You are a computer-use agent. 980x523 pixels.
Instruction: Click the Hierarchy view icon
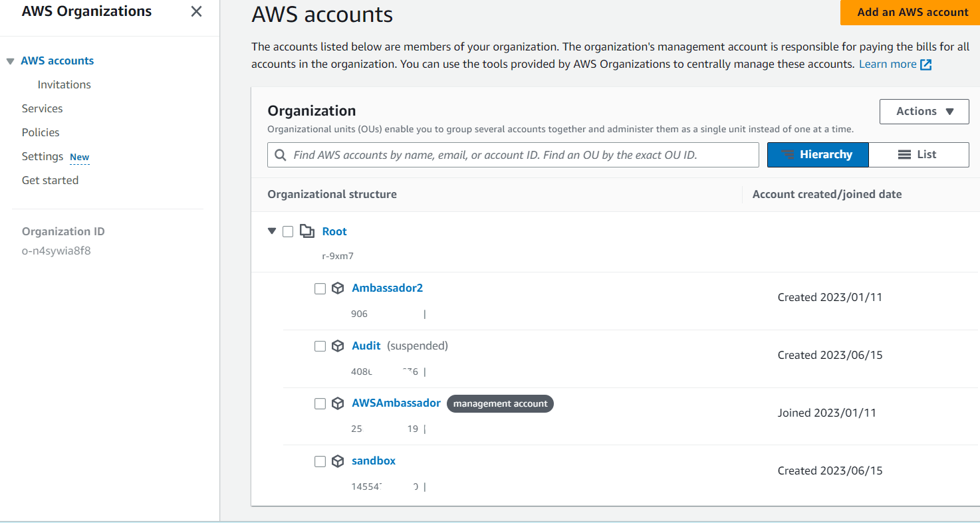[788, 155]
